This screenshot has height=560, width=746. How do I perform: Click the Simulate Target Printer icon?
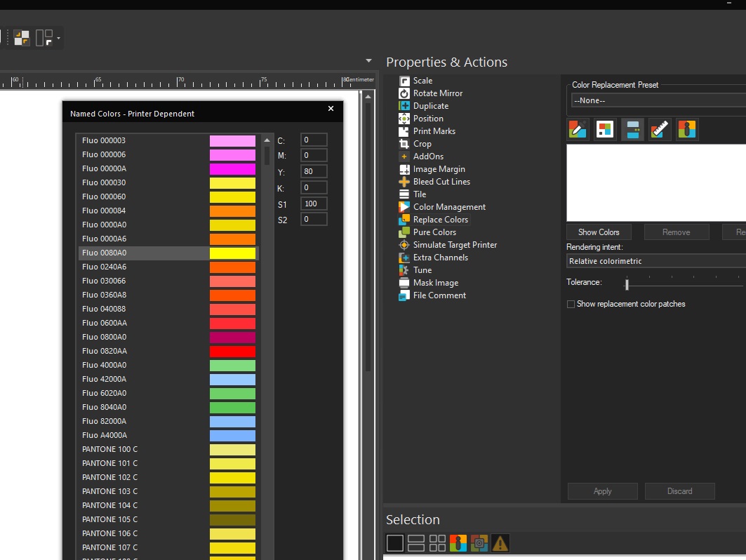tap(404, 244)
